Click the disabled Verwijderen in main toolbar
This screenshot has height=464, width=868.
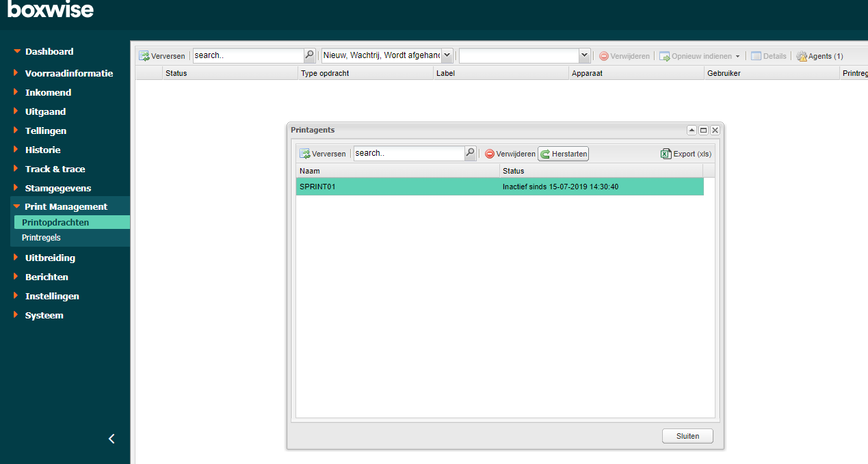point(624,56)
